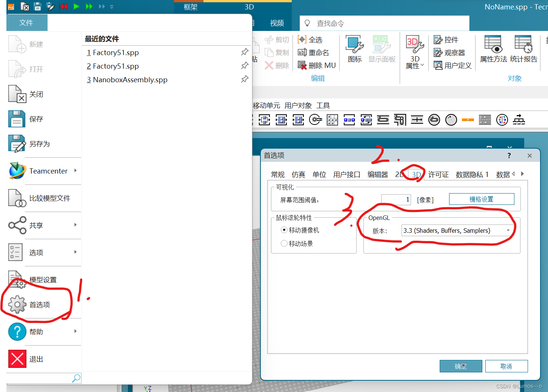
Task: Open 栅格设置 (Grid Settings)
Action: [482, 199]
